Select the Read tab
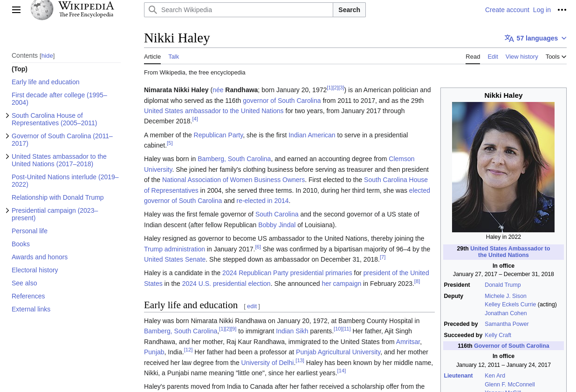This screenshot has height=392, width=576. (x=473, y=56)
